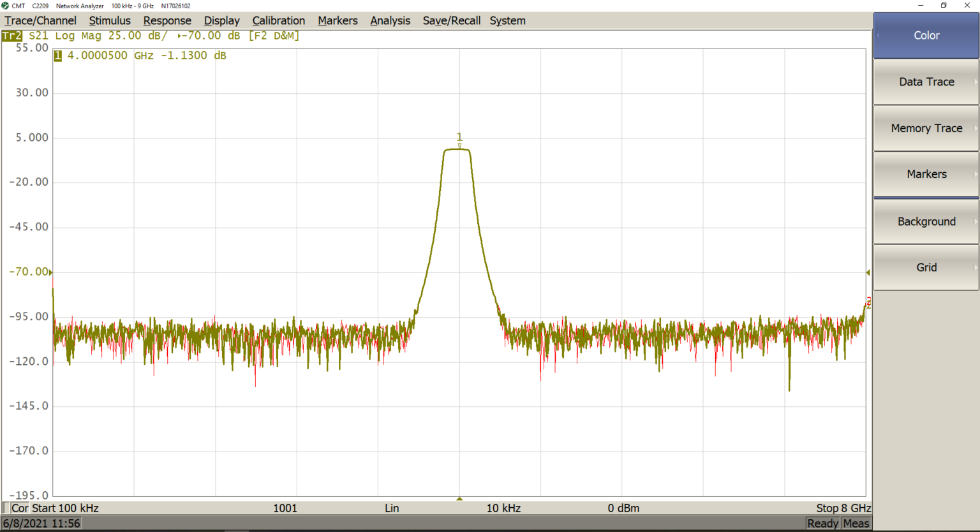
Task: Open the Save/Recall menu
Action: [452, 20]
